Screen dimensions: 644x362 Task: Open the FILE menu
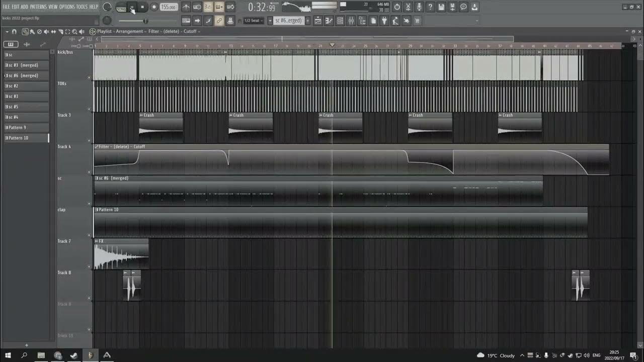6,7
